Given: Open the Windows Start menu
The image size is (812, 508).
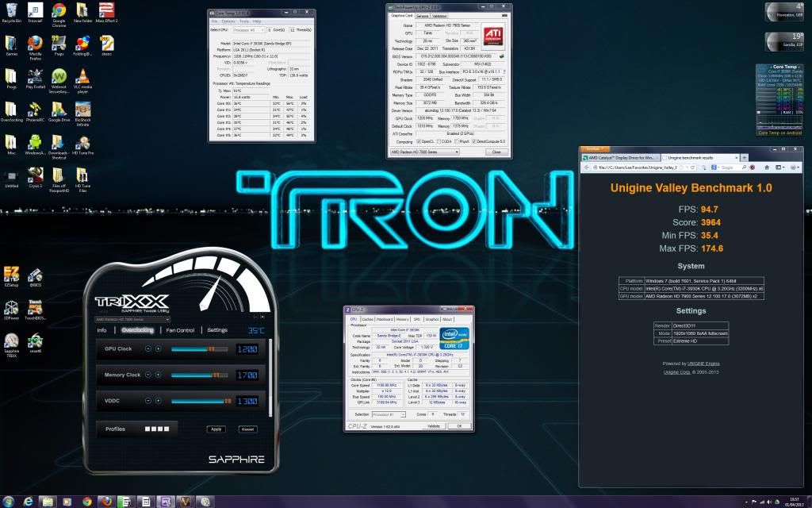Looking at the screenshot, I should click(8, 502).
